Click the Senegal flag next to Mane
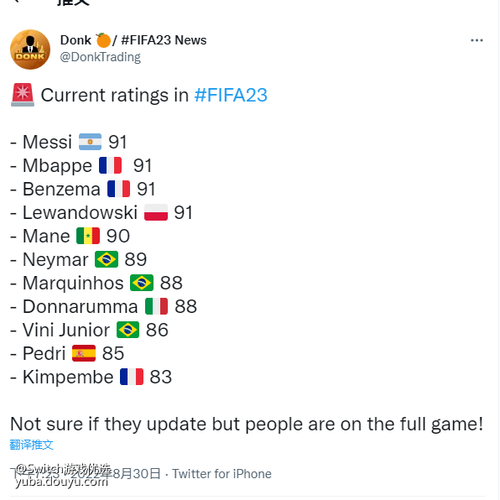 tap(88, 236)
